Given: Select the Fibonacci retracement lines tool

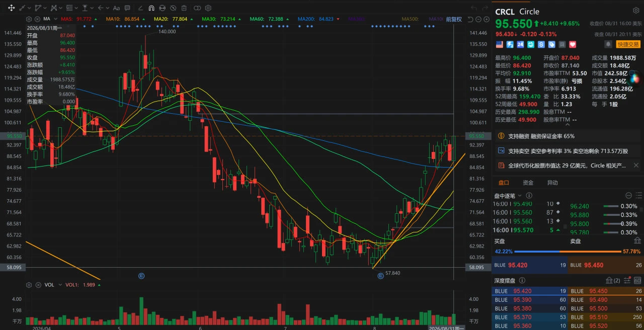Looking at the screenshot, I should (x=69, y=8).
